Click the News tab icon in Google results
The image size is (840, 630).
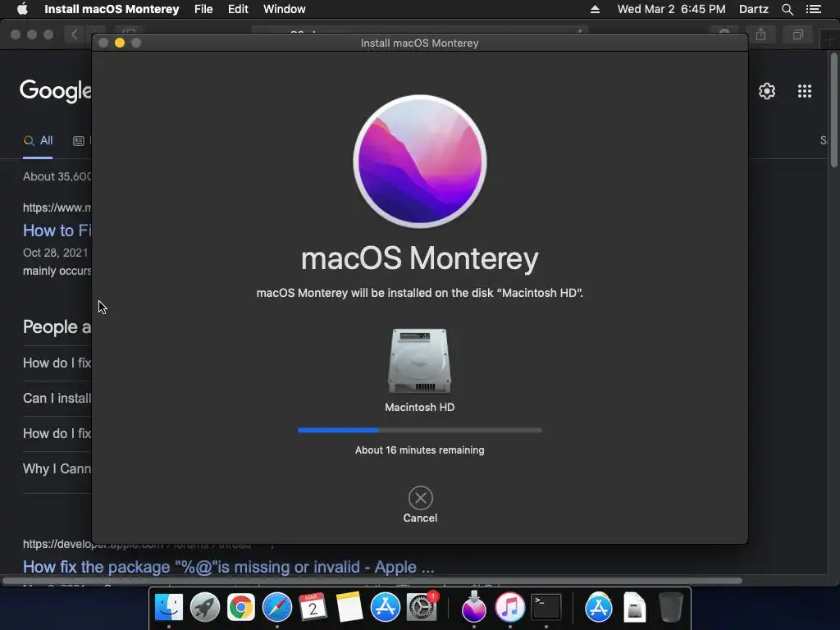click(x=79, y=141)
